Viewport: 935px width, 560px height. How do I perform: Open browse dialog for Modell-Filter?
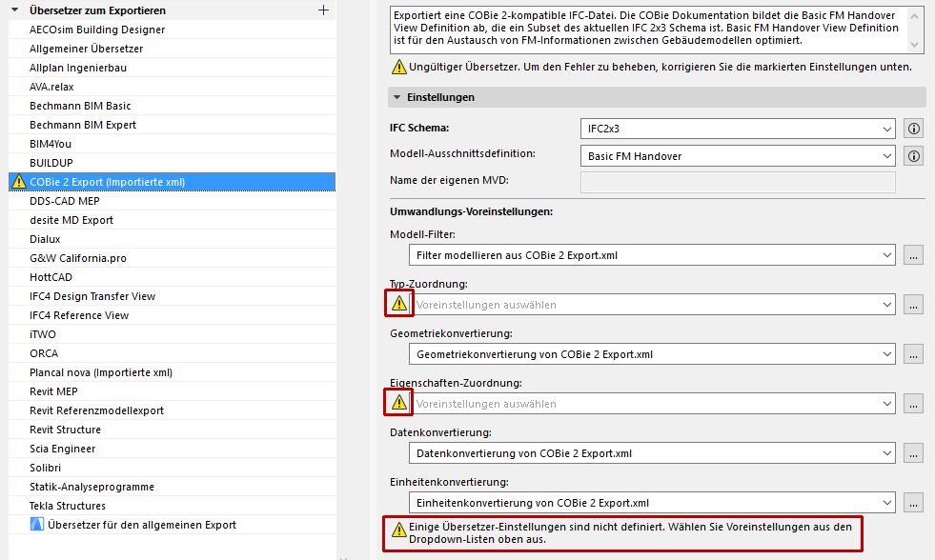coord(913,254)
